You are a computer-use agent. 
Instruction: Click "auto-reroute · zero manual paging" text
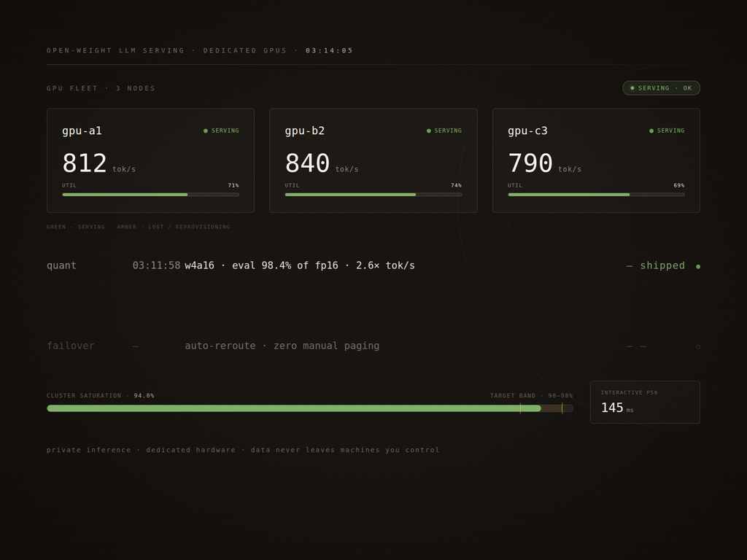coord(282,346)
